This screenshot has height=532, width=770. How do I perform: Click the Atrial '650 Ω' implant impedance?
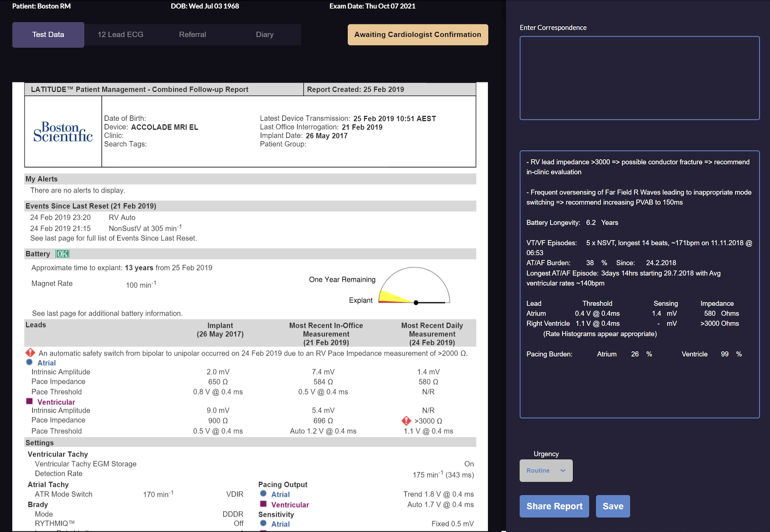point(218,382)
